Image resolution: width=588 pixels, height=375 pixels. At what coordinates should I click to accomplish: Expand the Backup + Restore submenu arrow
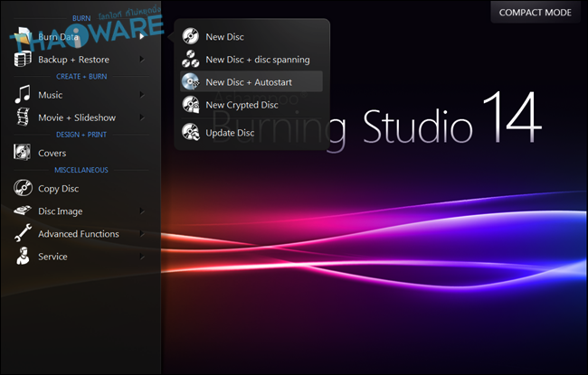(142, 60)
